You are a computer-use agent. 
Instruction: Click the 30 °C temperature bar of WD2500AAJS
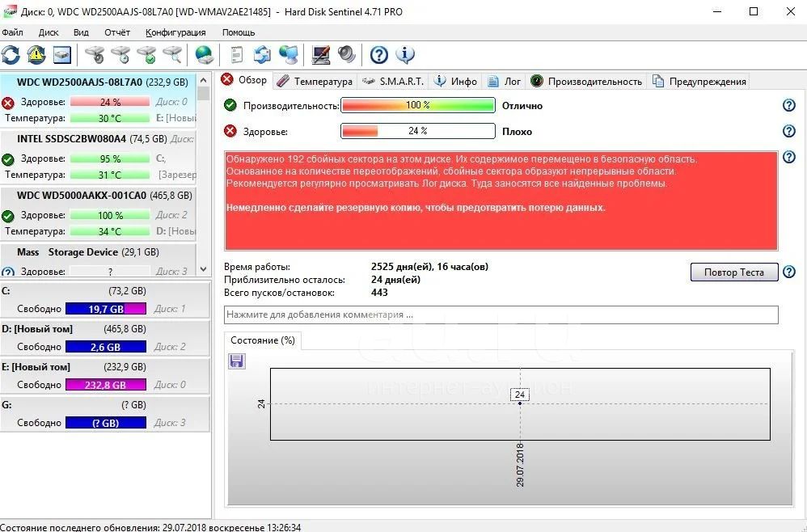pyautogui.click(x=110, y=118)
